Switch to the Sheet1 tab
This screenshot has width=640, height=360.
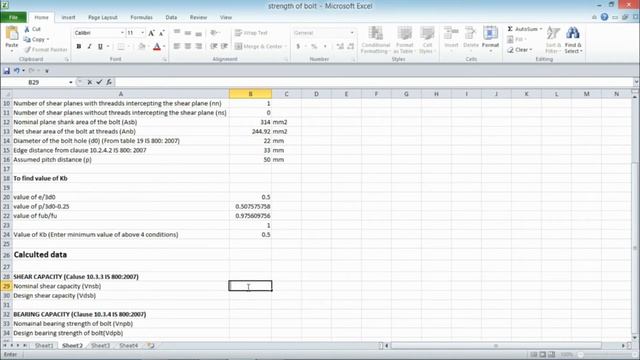pos(44,346)
